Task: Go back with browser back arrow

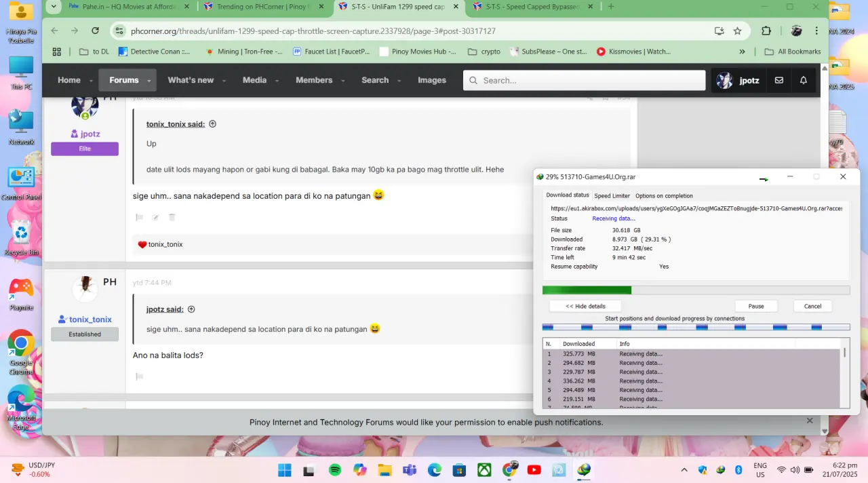Action: click(x=55, y=31)
